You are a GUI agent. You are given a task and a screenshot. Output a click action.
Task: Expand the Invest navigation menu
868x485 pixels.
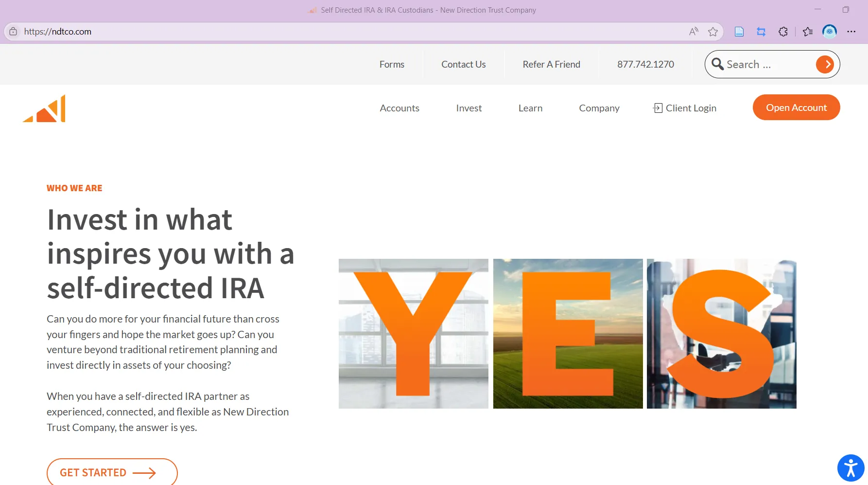click(x=469, y=108)
